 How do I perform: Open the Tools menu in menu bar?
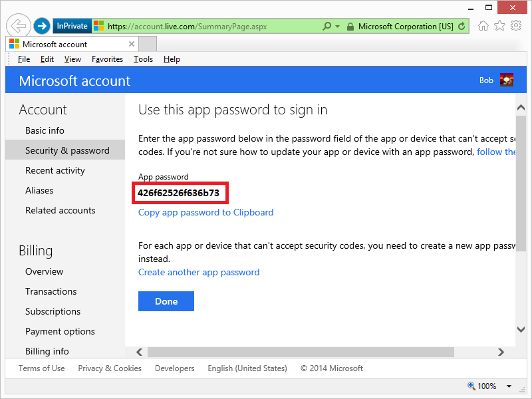coord(143,59)
